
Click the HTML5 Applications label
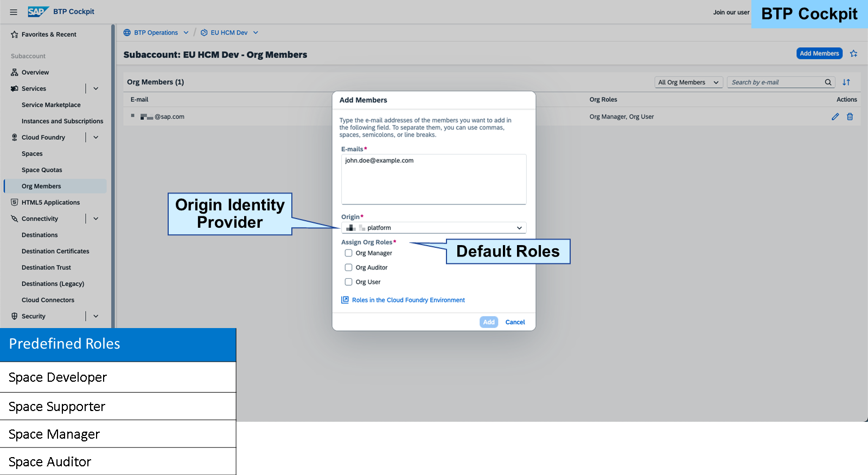tap(50, 202)
